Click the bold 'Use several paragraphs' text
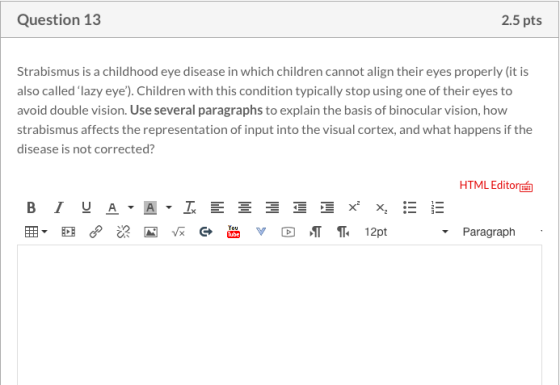The width and height of the screenshot is (560, 385). coord(196,110)
